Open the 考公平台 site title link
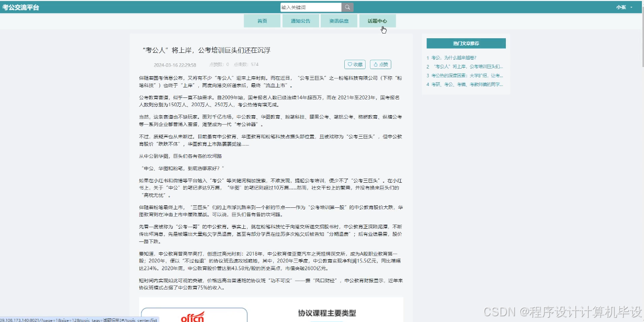The image size is (644, 322). [20, 7]
